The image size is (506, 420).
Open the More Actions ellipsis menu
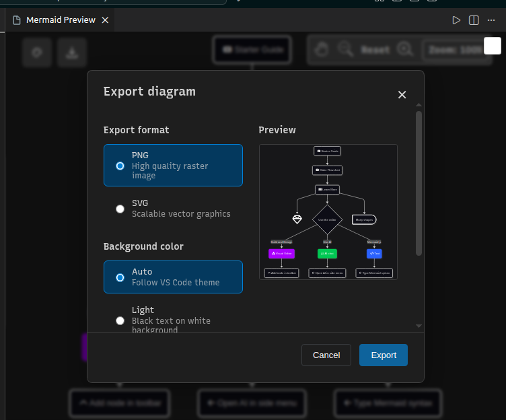pos(491,20)
